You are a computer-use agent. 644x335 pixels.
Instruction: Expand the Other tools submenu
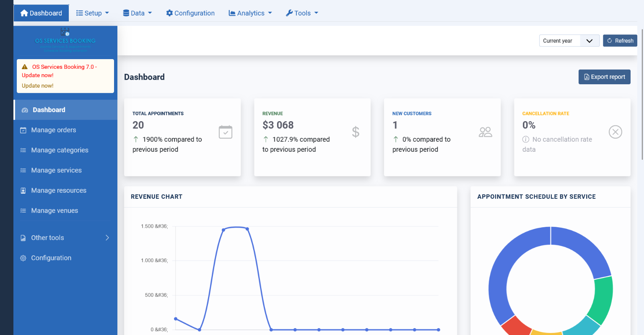65,238
